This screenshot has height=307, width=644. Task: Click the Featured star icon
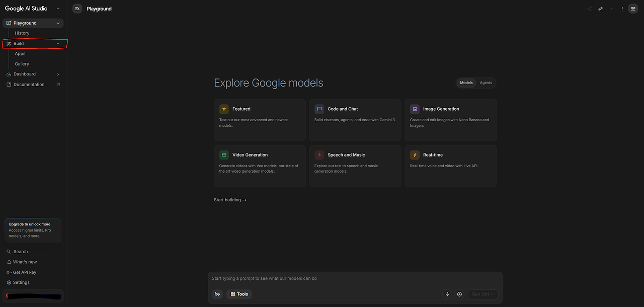[x=224, y=109]
